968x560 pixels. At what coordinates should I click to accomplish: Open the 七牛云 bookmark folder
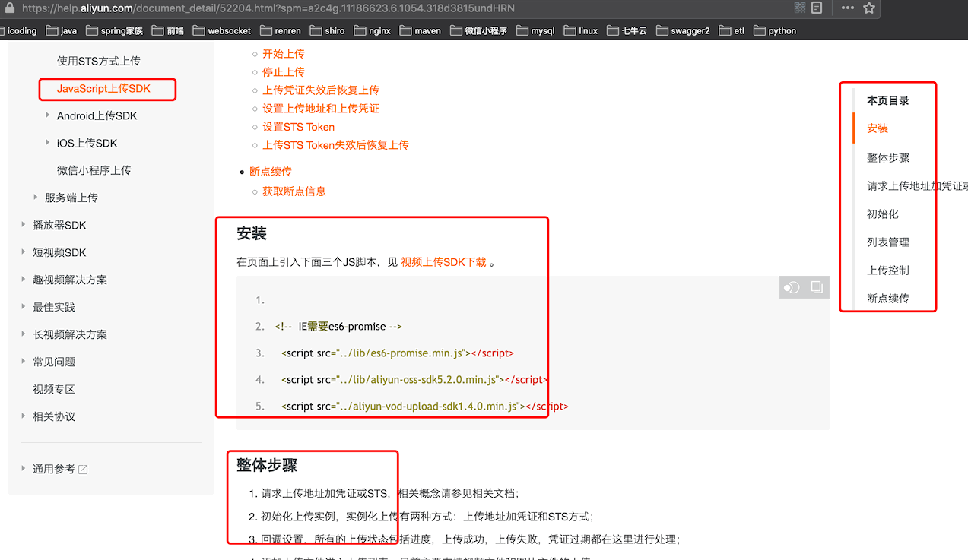pyautogui.click(x=628, y=31)
